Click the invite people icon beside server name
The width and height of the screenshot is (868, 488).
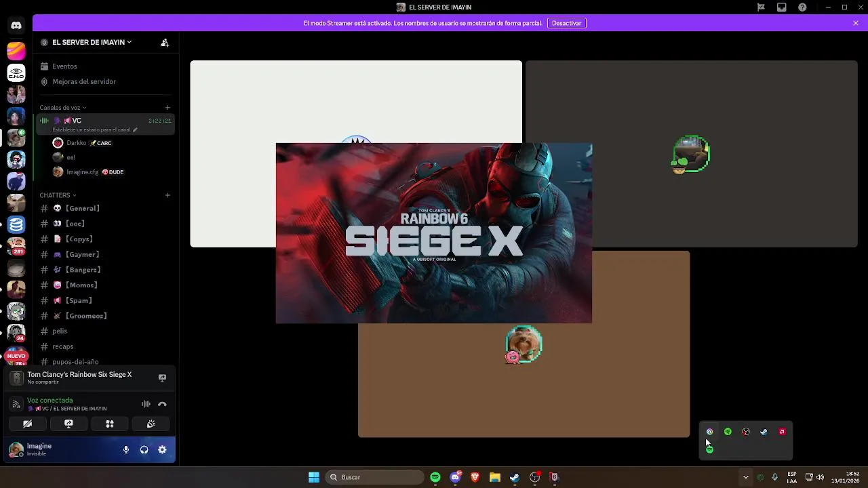pyautogui.click(x=165, y=42)
